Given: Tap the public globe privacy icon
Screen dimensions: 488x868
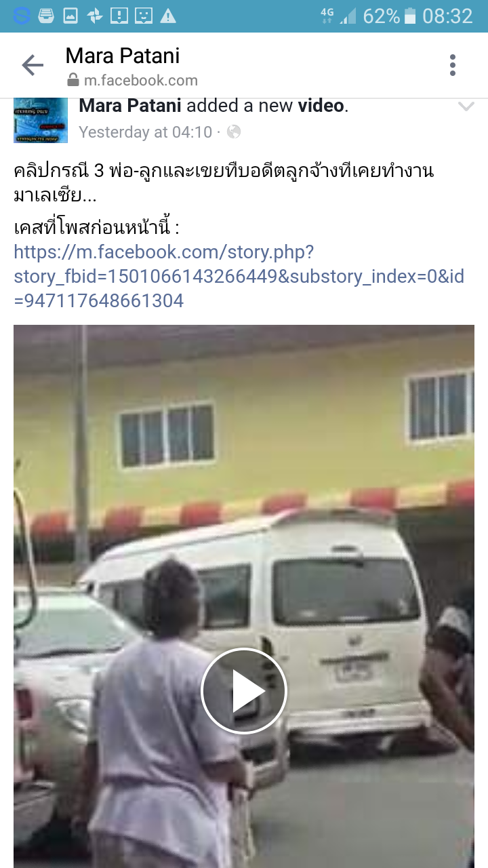Looking at the screenshot, I should (x=234, y=132).
